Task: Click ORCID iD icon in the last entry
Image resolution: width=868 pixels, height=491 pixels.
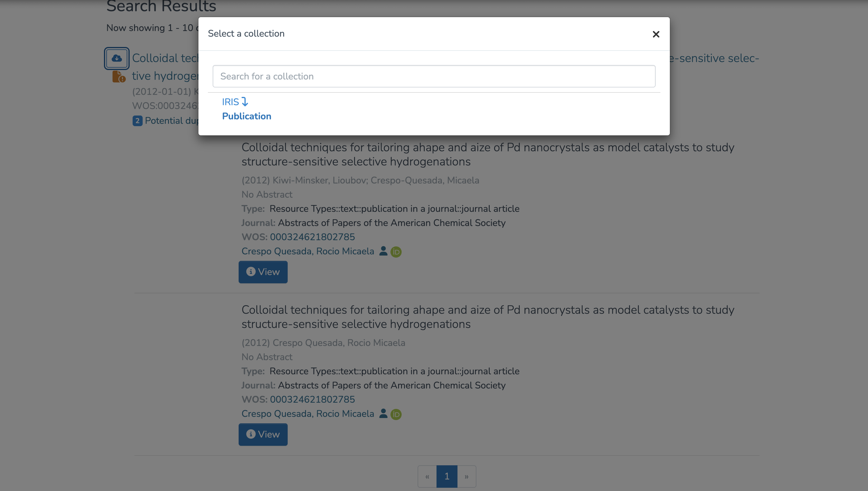Action: (396, 414)
